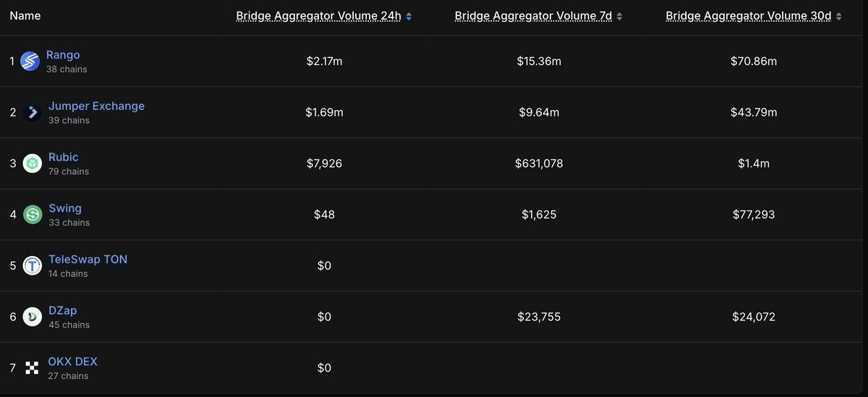Image resolution: width=868 pixels, height=397 pixels.
Task: Click the TeleSwap TON logo icon
Action: tap(32, 265)
